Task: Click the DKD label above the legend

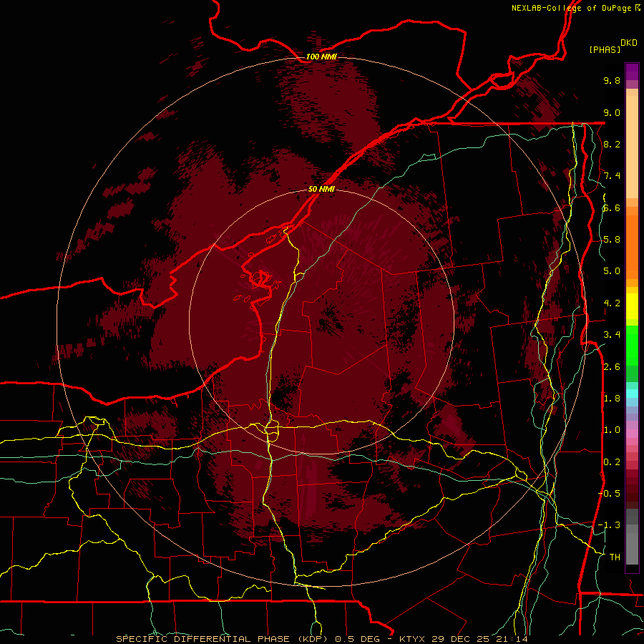Action: 629,43
